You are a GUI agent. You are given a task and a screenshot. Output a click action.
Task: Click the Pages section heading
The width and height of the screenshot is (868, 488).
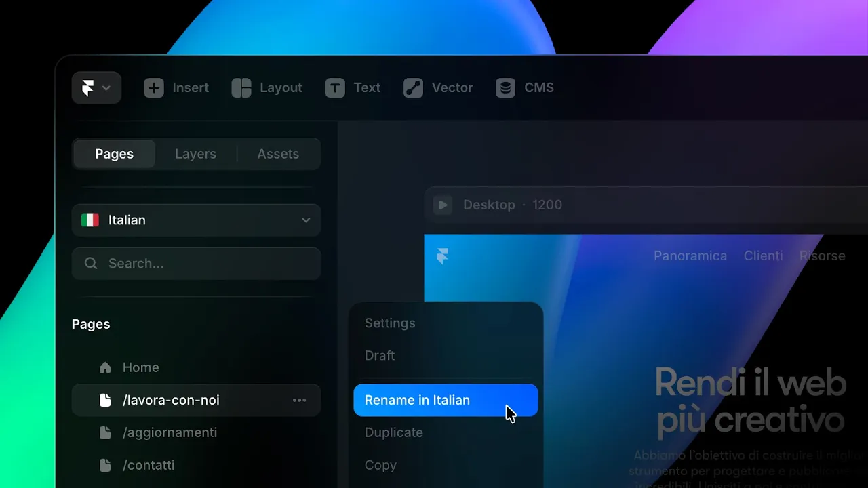pos(91,324)
